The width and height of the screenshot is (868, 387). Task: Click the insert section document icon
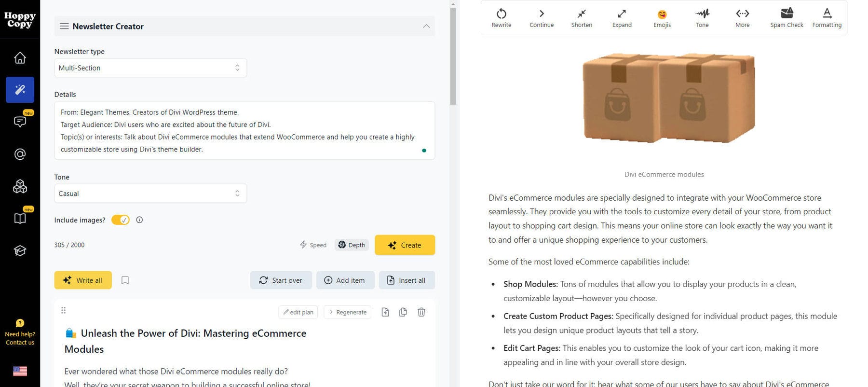pyautogui.click(x=385, y=312)
